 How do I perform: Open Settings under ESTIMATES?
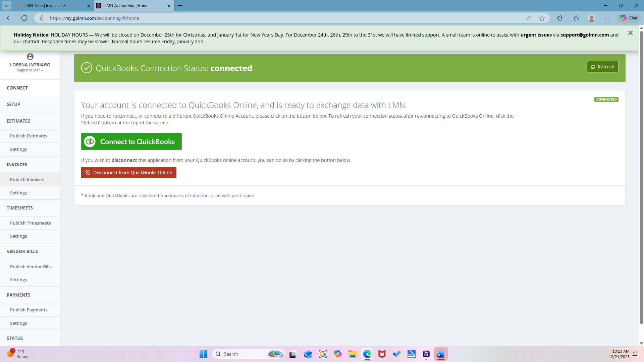pyautogui.click(x=30, y=149)
